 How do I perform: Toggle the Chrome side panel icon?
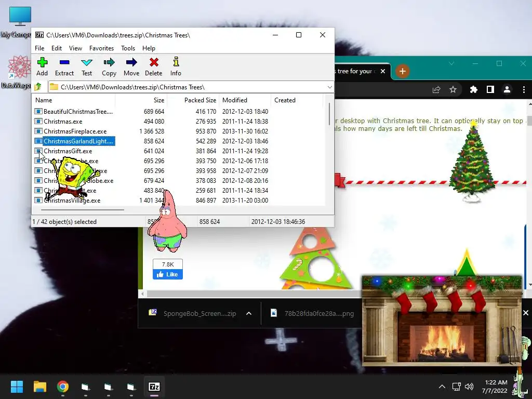490,89
